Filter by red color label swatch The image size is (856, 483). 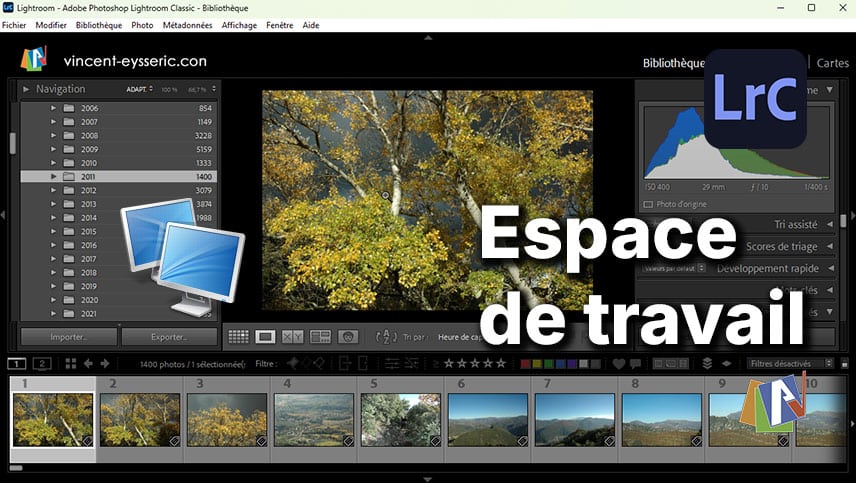[x=528, y=364]
